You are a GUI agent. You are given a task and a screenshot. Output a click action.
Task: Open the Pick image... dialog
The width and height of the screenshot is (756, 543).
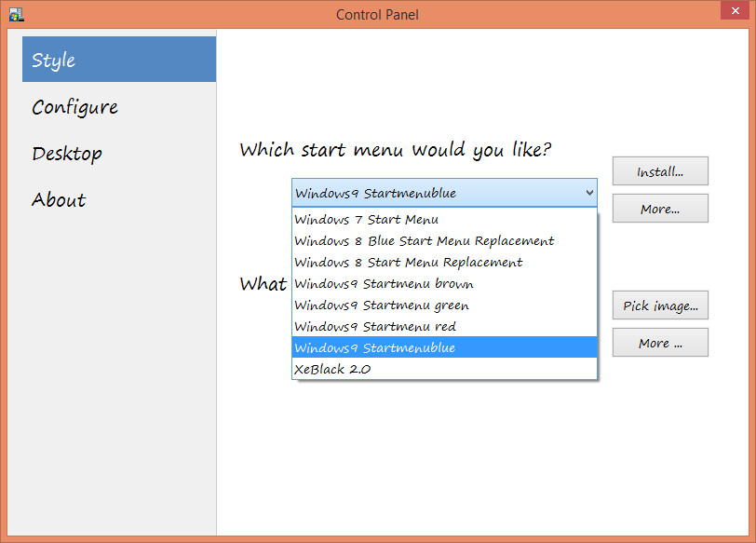[x=660, y=305]
